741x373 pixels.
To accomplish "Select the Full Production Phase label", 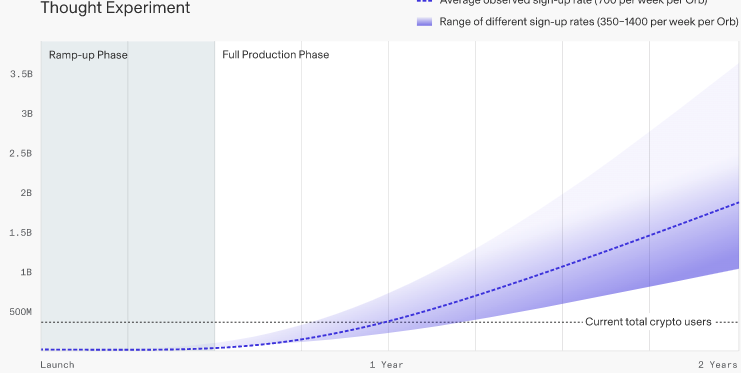I will 276,55.
